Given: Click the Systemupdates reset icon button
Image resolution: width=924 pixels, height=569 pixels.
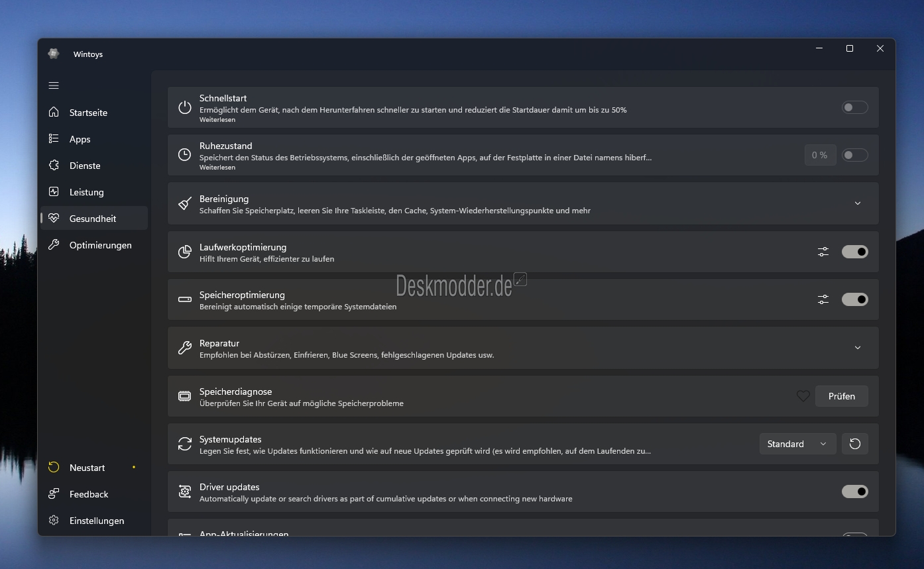Looking at the screenshot, I should (854, 444).
